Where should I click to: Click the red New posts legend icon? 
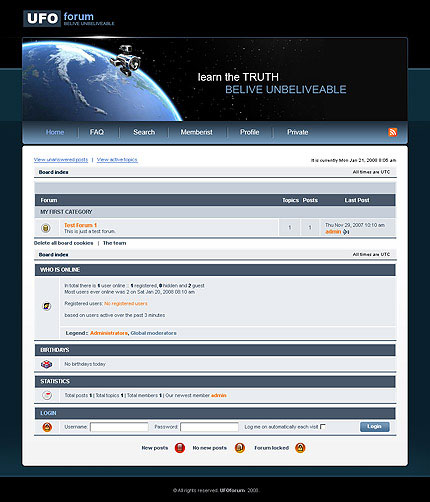180,448
